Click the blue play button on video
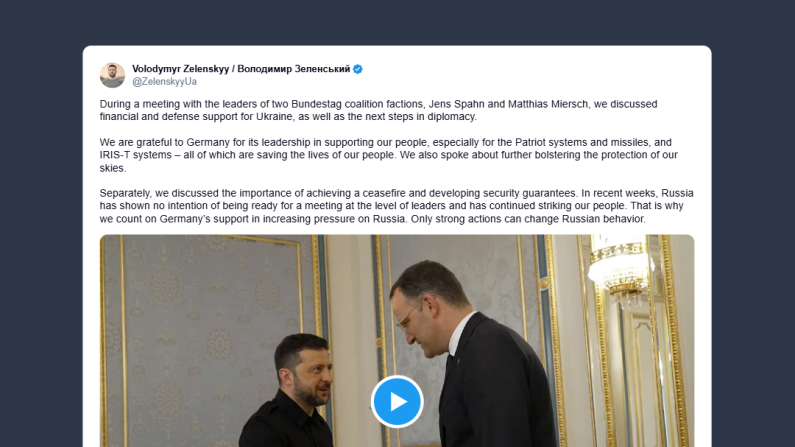Image resolution: width=795 pixels, height=447 pixels. 397,401
